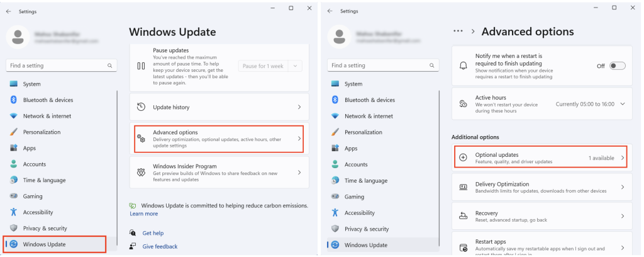This screenshot has height=257, width=644.
Task: Click the Advanced options gears icon
Action: (141, 139)
